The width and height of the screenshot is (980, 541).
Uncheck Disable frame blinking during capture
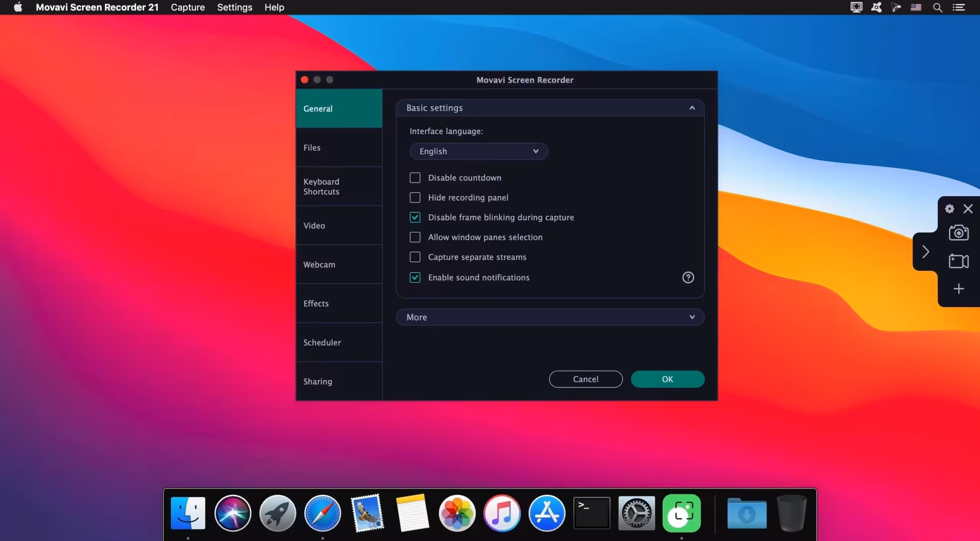coord(415,218)
